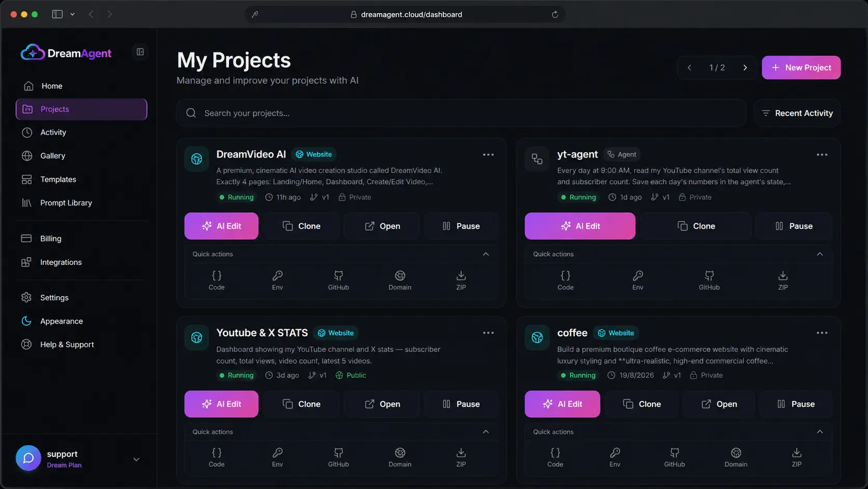868x489 pixels.
Task: Open Code quick action for yt-agent
Action: 565,280
